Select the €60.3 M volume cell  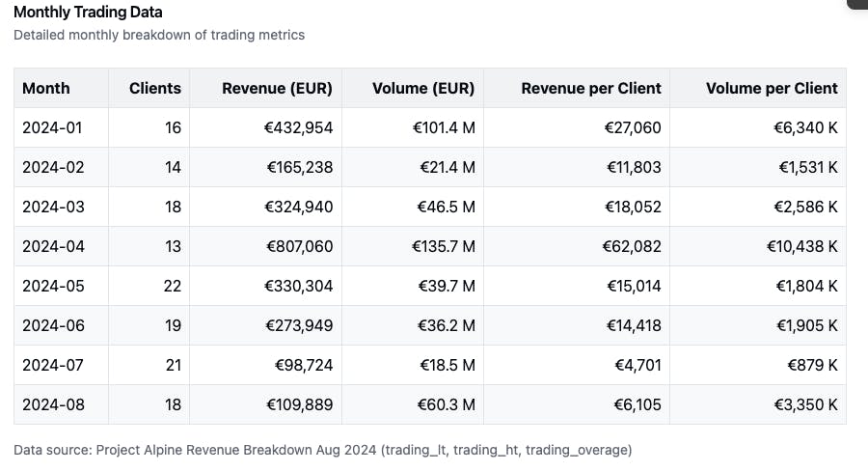tap(448, 404)
